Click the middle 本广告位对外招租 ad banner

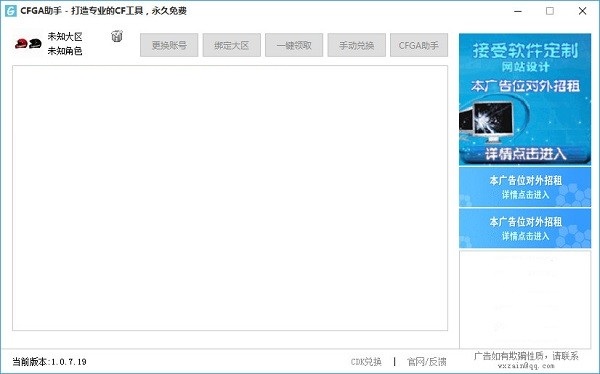click(525, 187)
